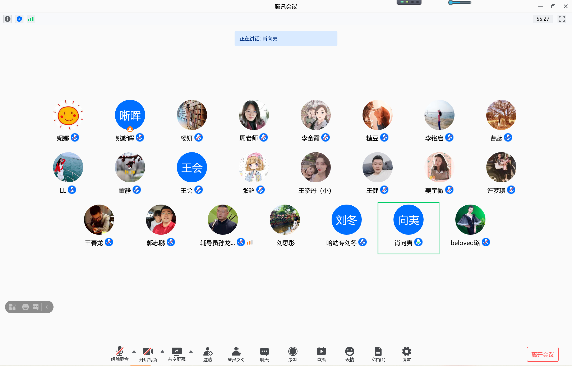Expand the arrow next to camera button
This screenshot has height=366, width=572.
click(x=162, y=352)
